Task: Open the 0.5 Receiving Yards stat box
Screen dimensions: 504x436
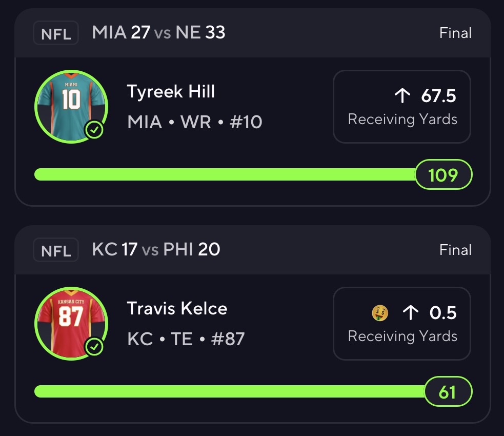Action: (402, 324)
